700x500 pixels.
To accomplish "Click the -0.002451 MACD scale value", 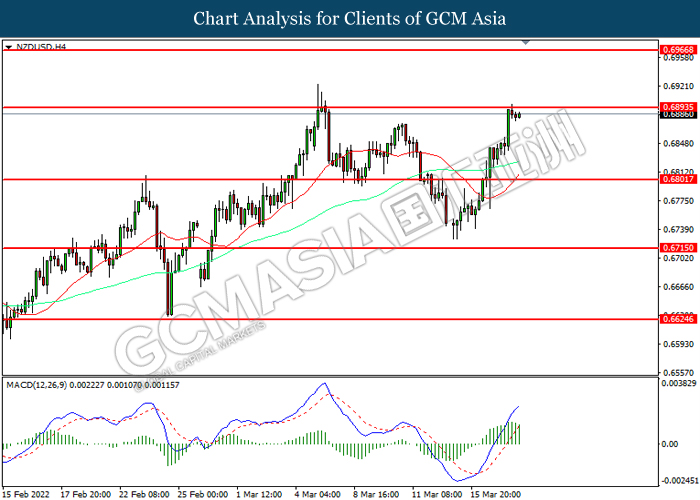I will click(x=677, y=480).
